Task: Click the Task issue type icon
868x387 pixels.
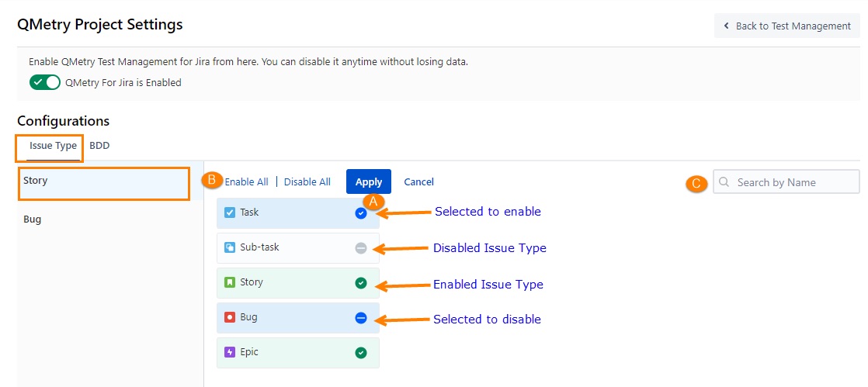Action: point(230,213)
